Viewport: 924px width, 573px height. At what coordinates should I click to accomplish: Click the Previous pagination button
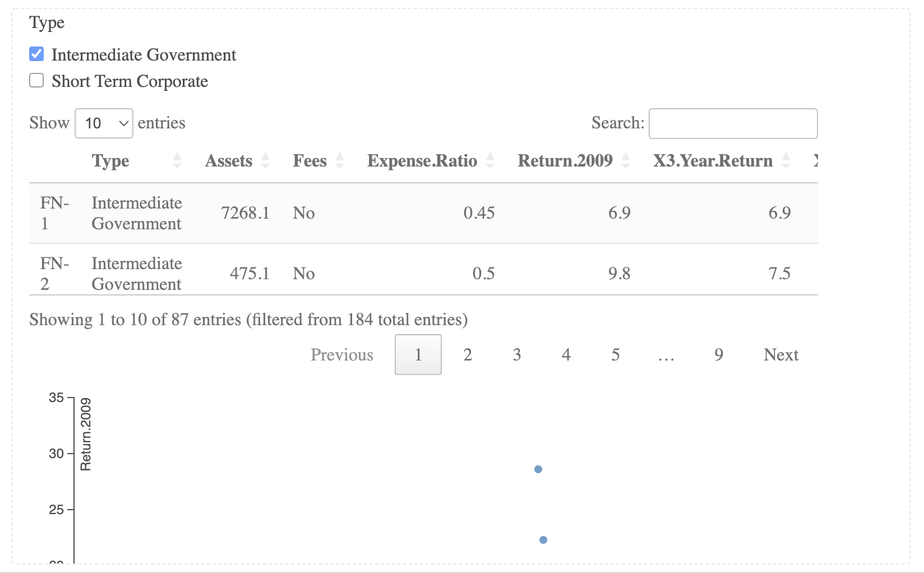tap(342, 355)
